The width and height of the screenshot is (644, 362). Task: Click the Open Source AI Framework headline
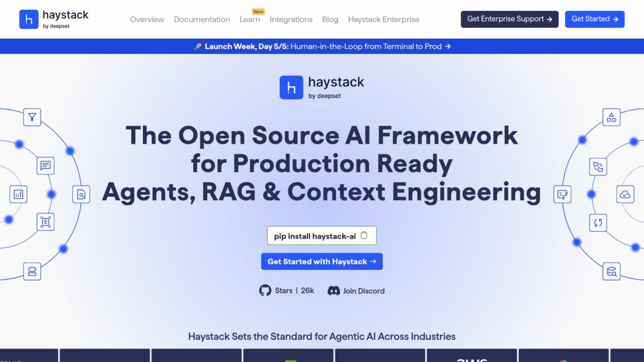click(322, 163)
